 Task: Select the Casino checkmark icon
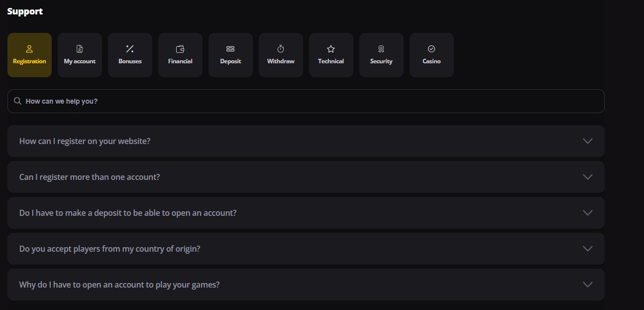431,49
